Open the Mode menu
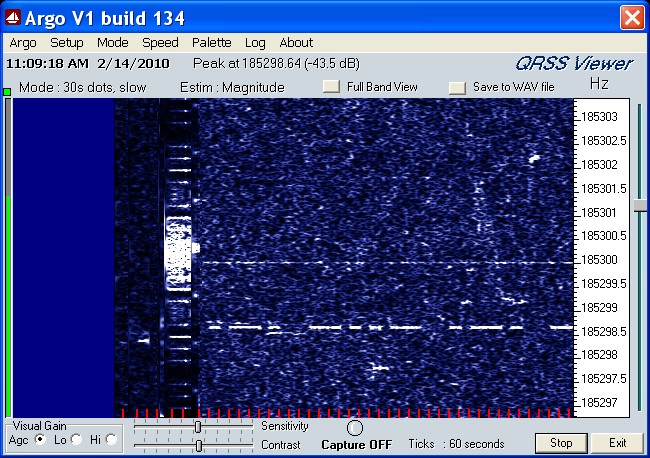The height and width of the screenshot is (458, 650). [x=113, y=43]
